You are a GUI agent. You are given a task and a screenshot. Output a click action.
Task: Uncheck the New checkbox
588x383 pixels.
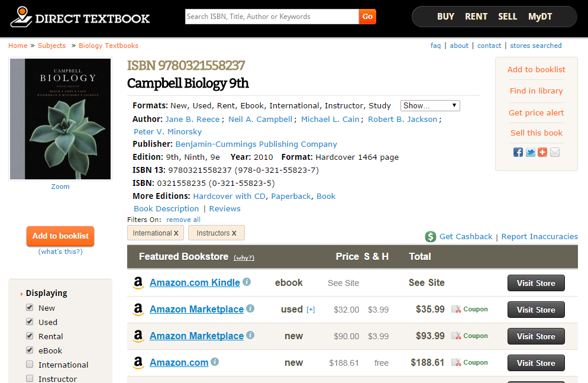(30, 308)
